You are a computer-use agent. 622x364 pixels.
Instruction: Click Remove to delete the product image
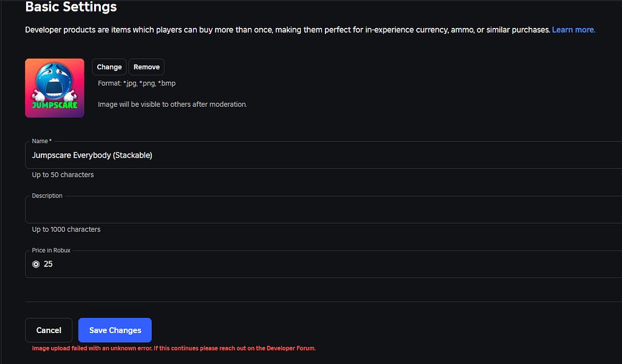coord(146,67)
